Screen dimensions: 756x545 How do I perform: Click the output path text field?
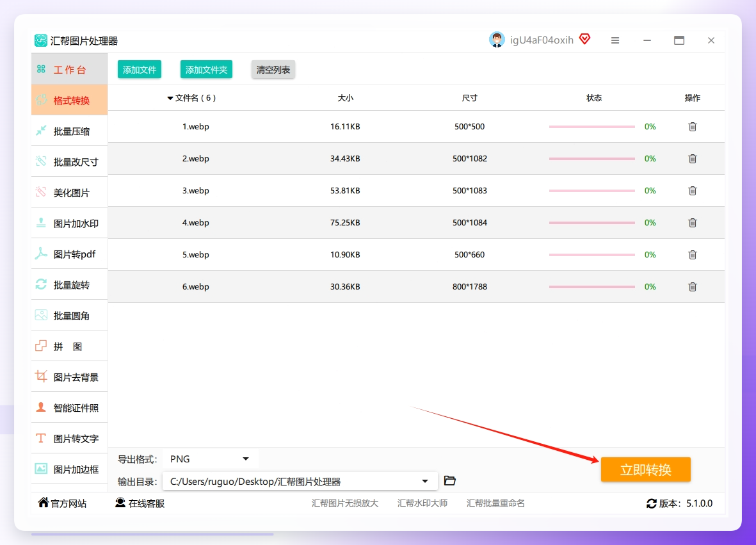(300, 482)
